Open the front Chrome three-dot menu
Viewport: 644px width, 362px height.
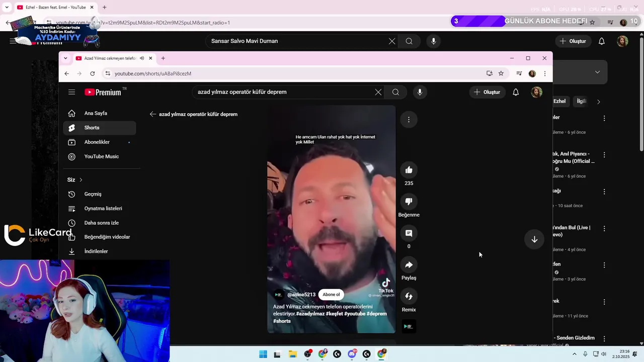click(545, 73)
